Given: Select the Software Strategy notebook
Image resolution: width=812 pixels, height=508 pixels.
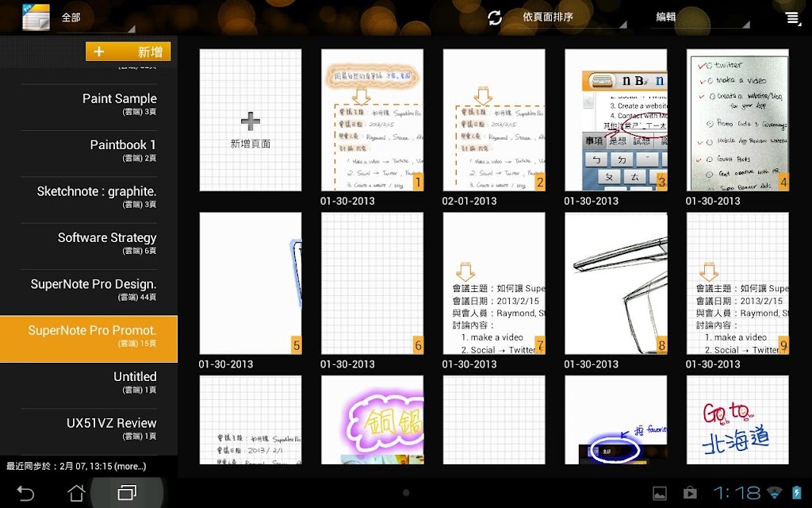Looking at the screenshot, I should (x=89, y=243).
